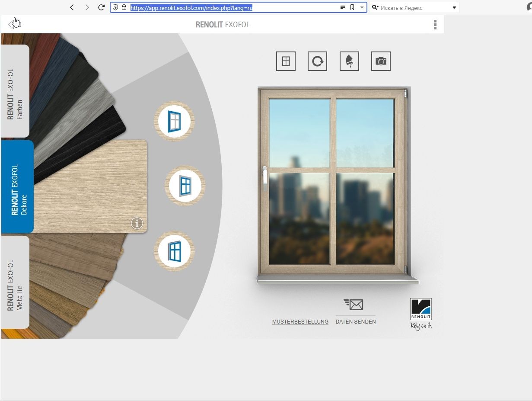Click the envelope Daten Senden icon
This screenshot has height=401, width=532.
355,305
